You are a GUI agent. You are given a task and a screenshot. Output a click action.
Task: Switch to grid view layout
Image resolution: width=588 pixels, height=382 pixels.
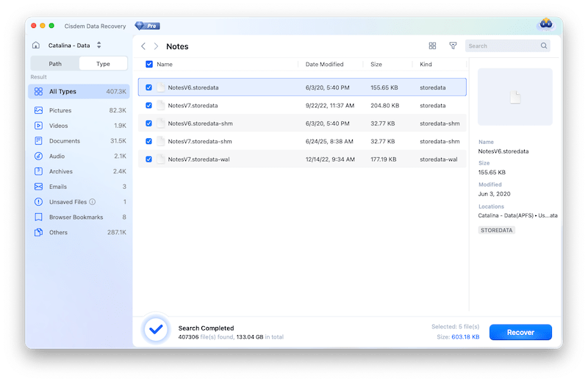pyautogui.click(x=432, y=46)
